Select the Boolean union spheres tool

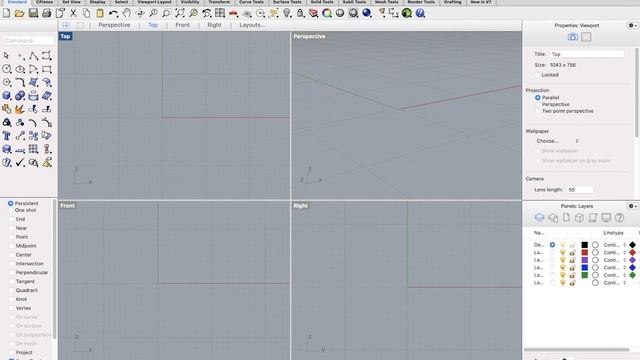(20, 96)
